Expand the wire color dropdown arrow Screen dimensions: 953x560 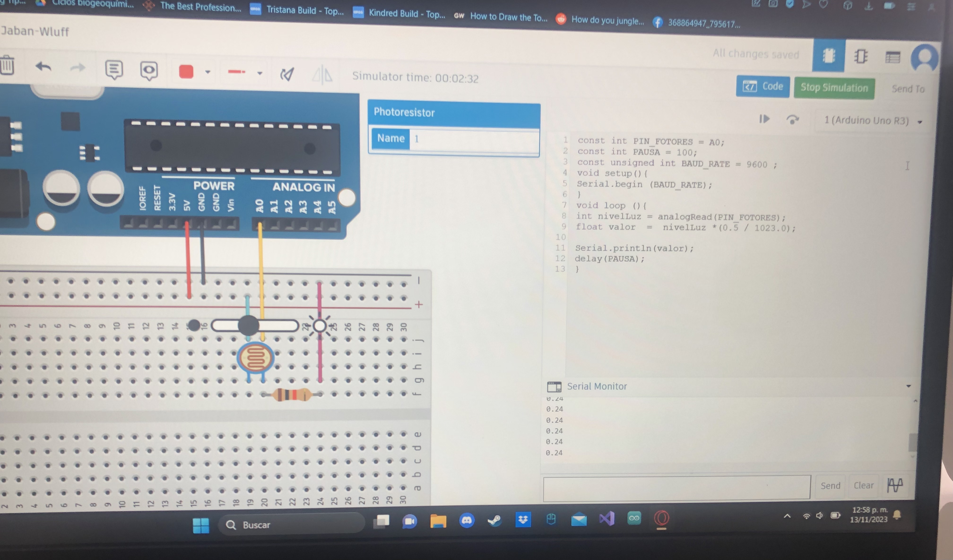click(x=208, y=72)
